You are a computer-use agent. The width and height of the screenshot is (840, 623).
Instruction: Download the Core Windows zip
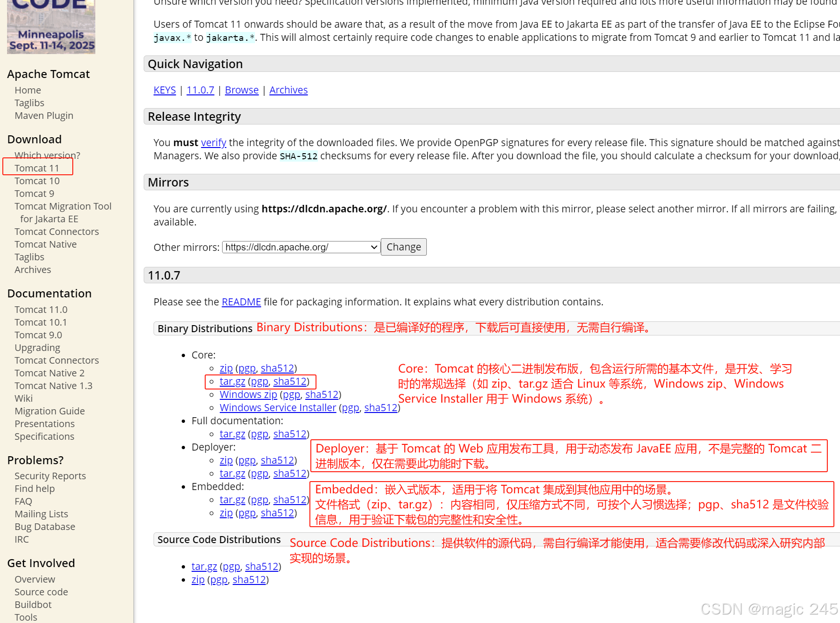point(248,395)
